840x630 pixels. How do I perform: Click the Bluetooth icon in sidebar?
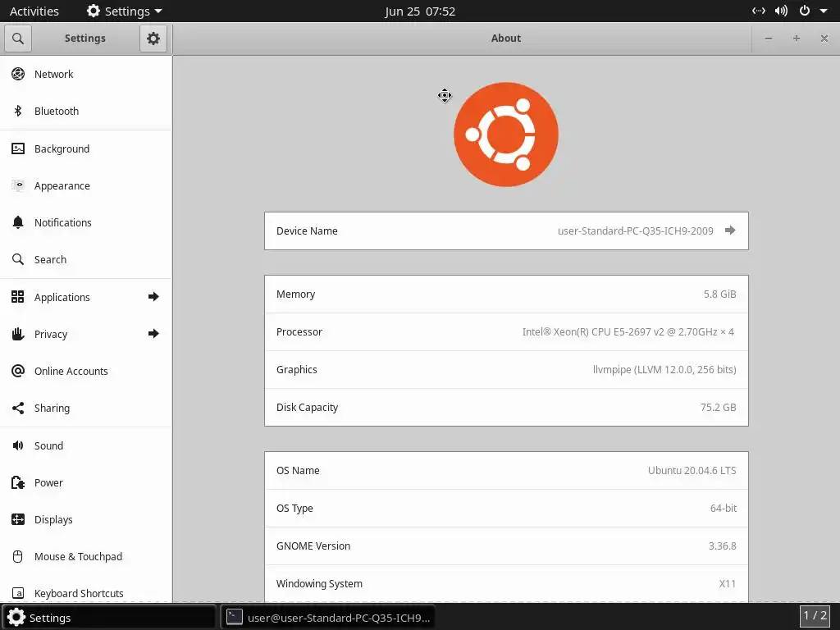pyautogui.click(x=18, y=111)
